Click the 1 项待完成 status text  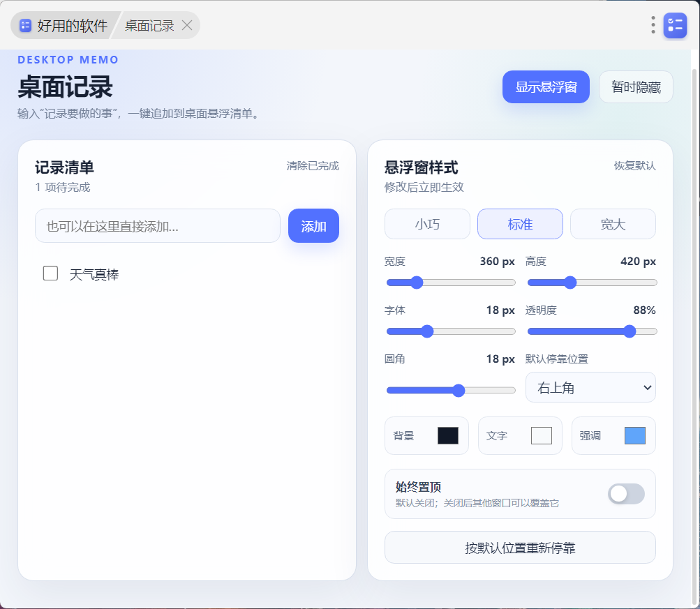coord(63,188)
